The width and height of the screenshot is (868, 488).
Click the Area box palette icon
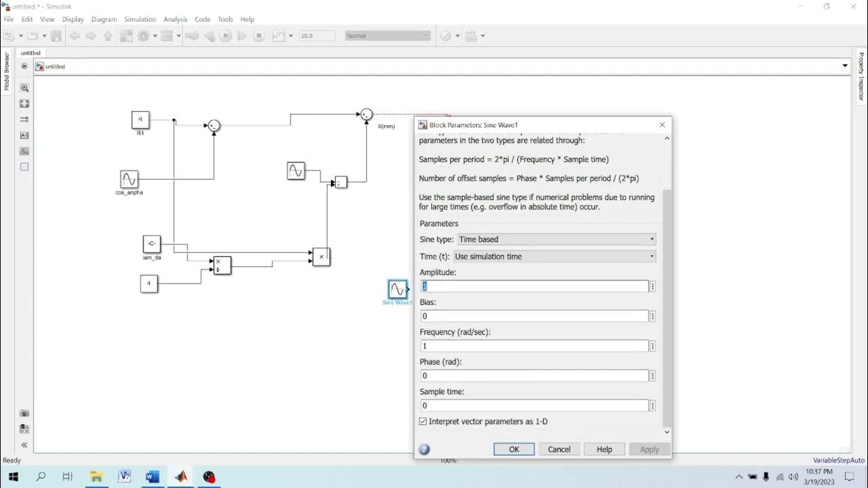(24, 167)
